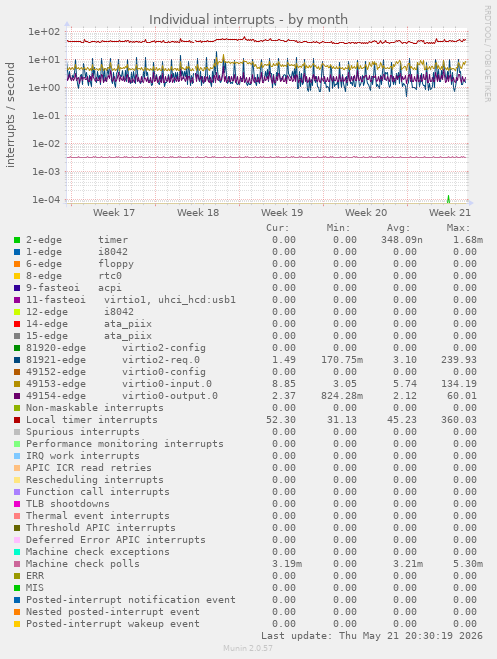This screenshot has width=497, height=659.
Task: Click the Avg: column header
Action: click(x=398, y=228)
